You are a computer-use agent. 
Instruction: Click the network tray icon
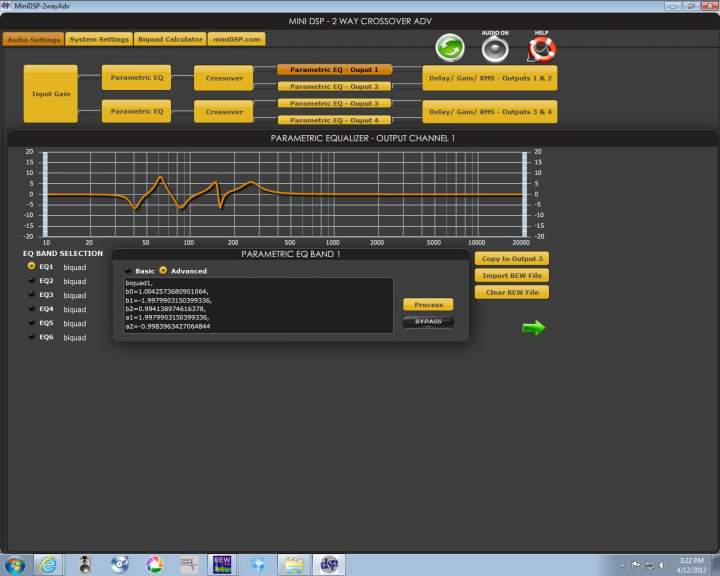(x=649, y=565)
